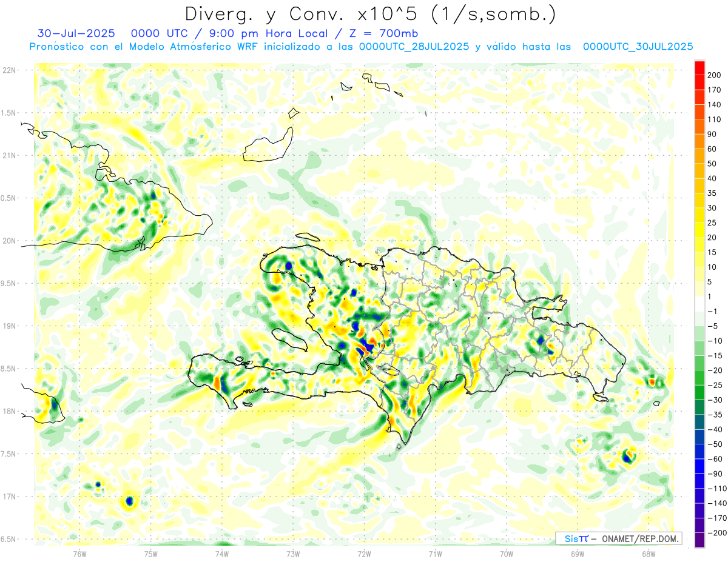Click the 20N latitude label
This screenshot has height=562, width=728.
[9, 241]
